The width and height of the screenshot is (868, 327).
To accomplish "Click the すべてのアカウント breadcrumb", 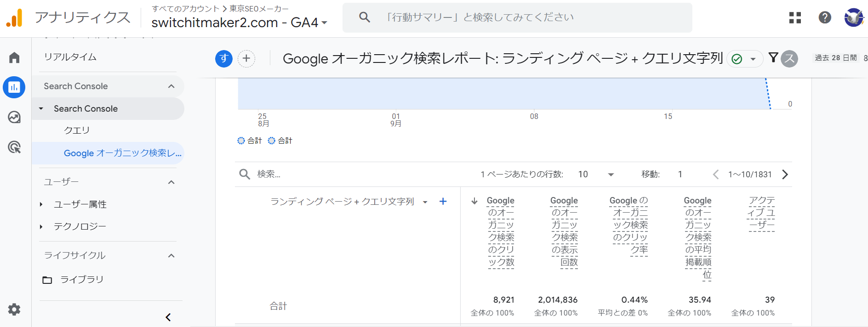I will coord(186,9).
